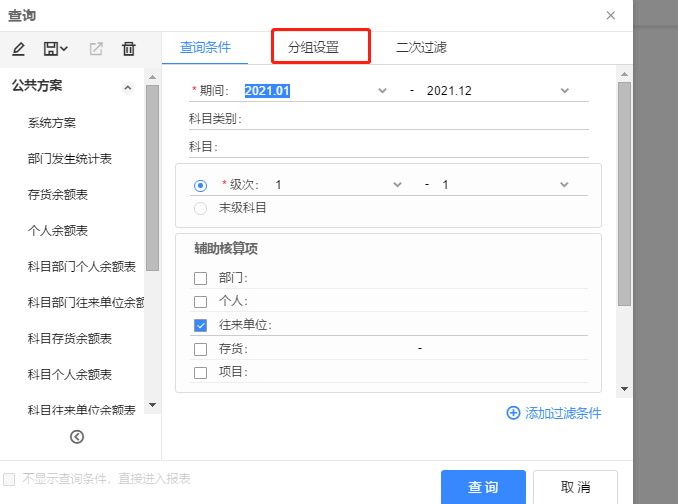This screenshot has width=678, height=504.
Task: Collapse the 公共方案 section chevron
Action: (127, 87)
